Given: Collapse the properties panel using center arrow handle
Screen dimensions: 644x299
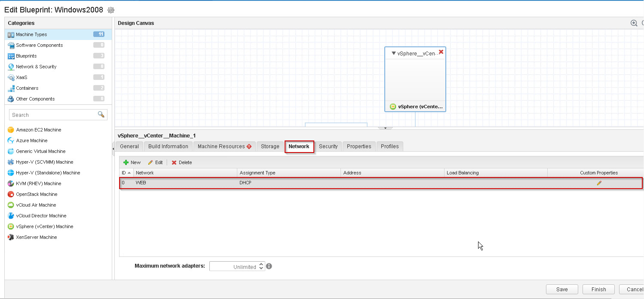Looking at the screenshot, I should tap(385, 128).
